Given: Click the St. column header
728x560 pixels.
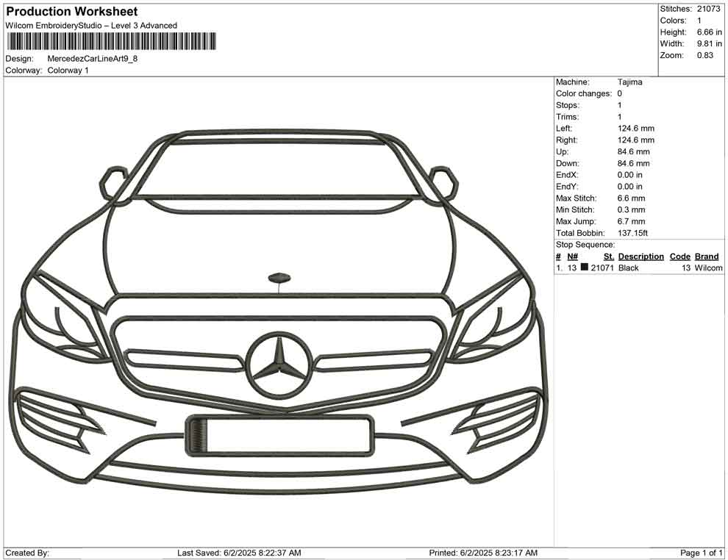Looking at the screenshot, I should [x=609, y=256].
